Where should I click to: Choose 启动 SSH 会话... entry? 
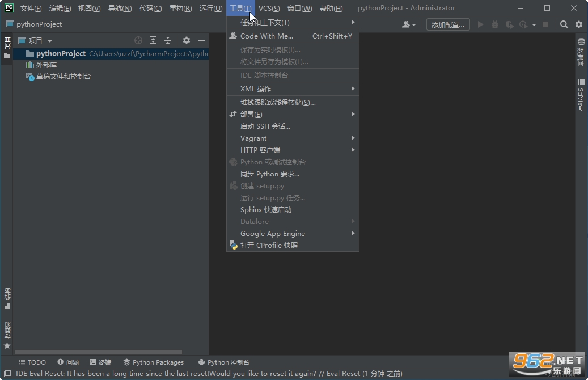click(293, 126)
